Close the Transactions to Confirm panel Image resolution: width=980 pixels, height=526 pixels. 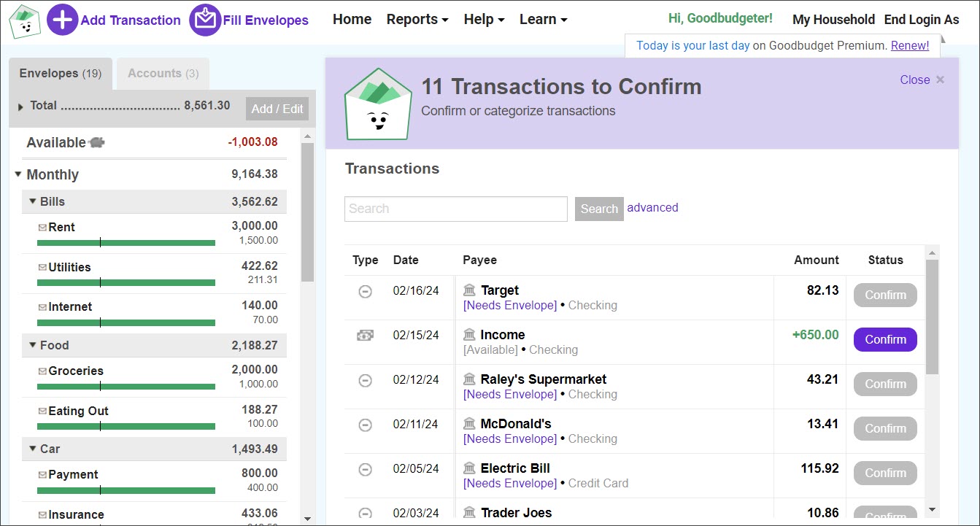[922, 80]
